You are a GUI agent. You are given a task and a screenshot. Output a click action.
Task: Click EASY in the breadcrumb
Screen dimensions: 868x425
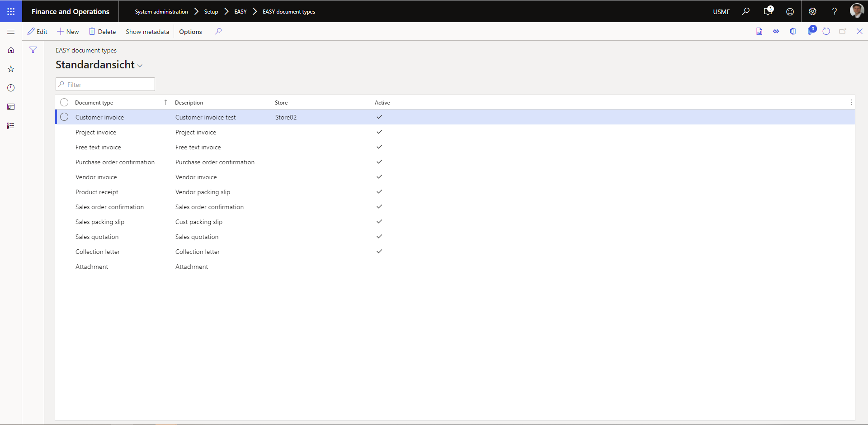pos(241,12)
